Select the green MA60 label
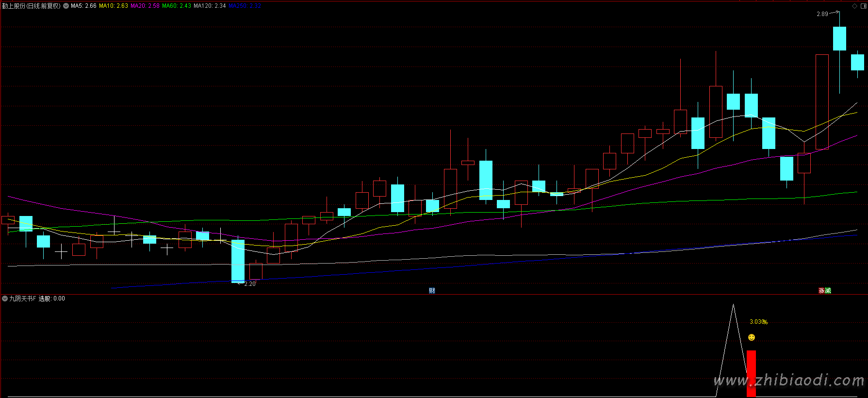Image resolution: width=868 pixels, height=398 pixels. click(177, 6)
